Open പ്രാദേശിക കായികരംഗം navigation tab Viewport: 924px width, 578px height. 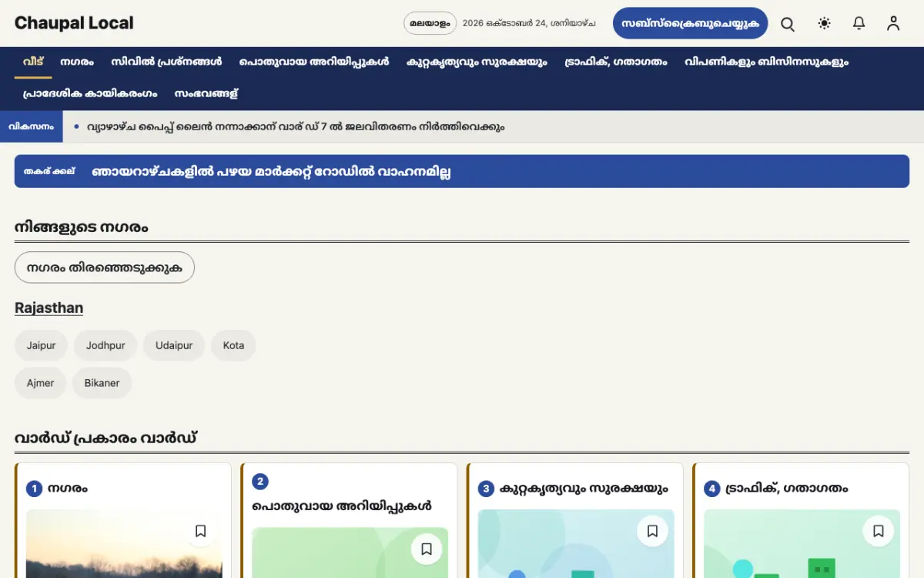coord(90,94)
